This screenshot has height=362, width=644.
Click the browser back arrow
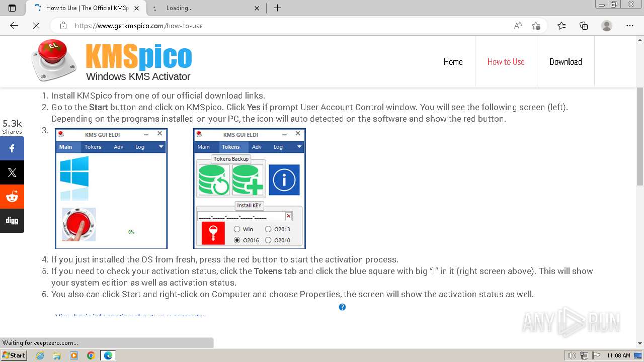pyautogui.click(x=14, y=26)
